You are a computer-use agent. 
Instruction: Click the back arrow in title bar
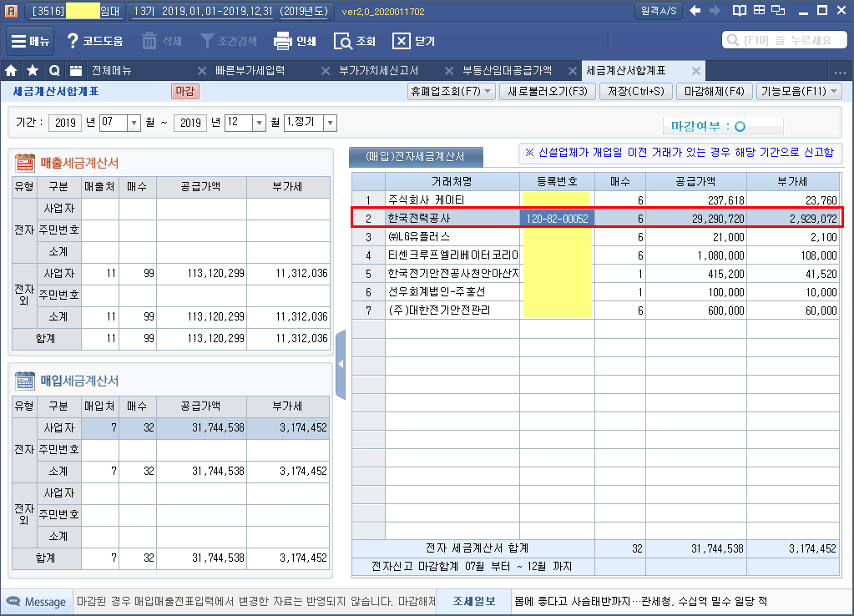click(x=695, y=10)
